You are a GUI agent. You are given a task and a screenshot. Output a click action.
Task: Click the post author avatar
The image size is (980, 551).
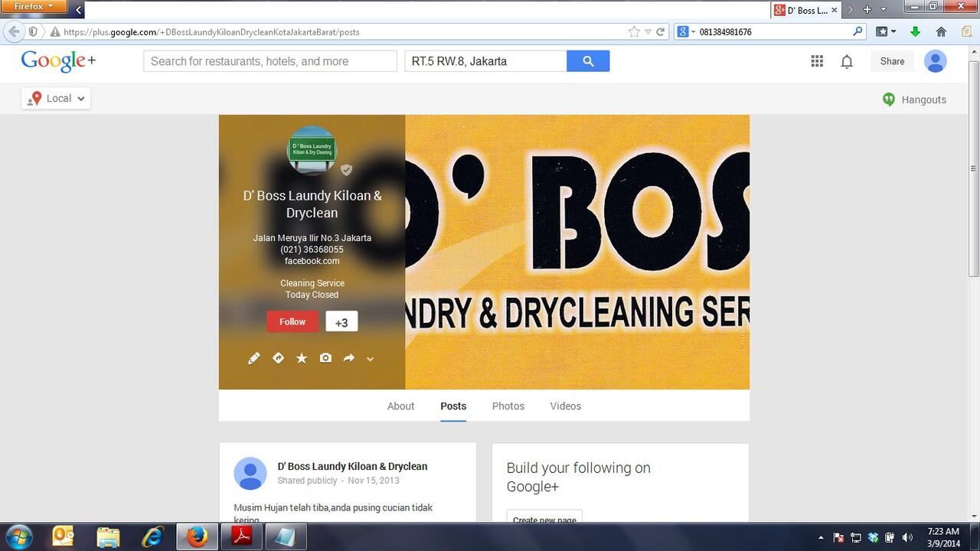pyautogui.click(x=250, y=474)
